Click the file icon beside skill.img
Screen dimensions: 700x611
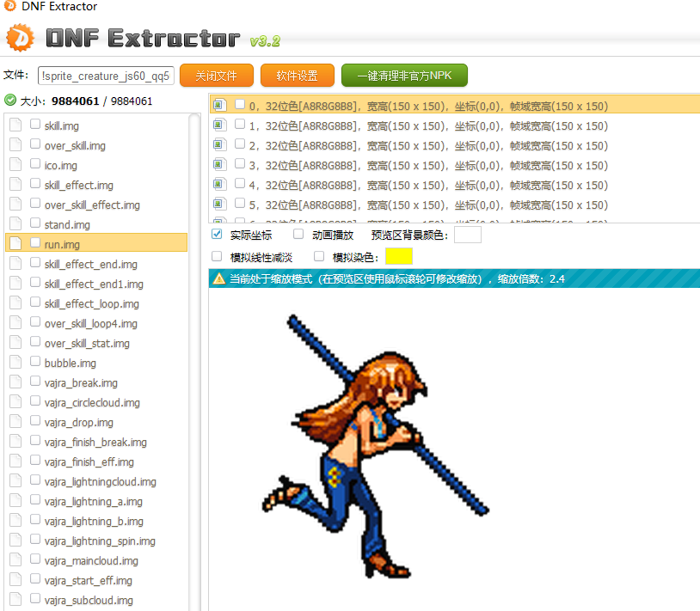15,125
